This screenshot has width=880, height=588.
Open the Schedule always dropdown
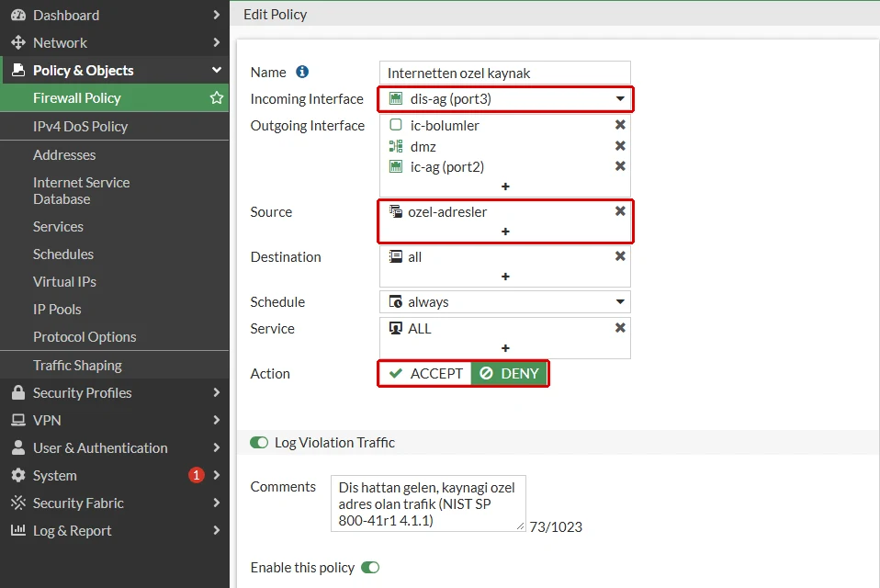coord(505,302)
